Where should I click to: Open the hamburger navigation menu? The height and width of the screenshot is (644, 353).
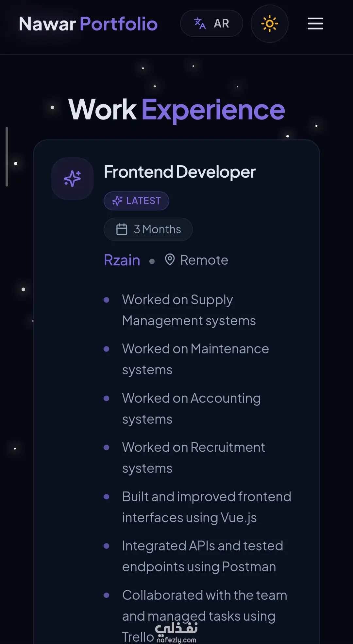click(315, 24)
